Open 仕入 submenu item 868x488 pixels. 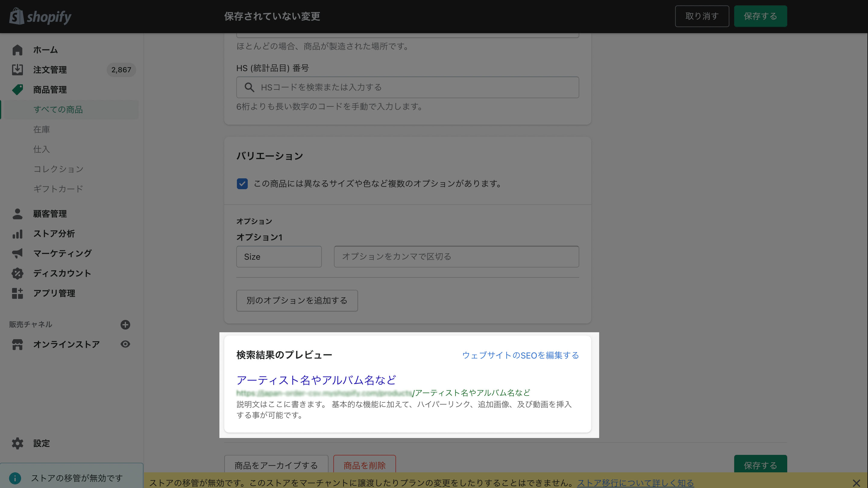click(x=42, y=149)
